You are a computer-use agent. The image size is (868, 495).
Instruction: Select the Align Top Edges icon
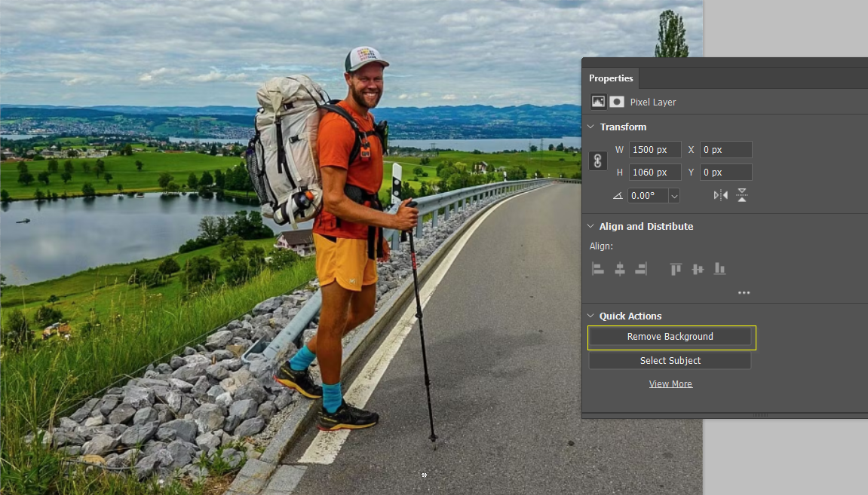pyautogui.click(x=675, y=269)
